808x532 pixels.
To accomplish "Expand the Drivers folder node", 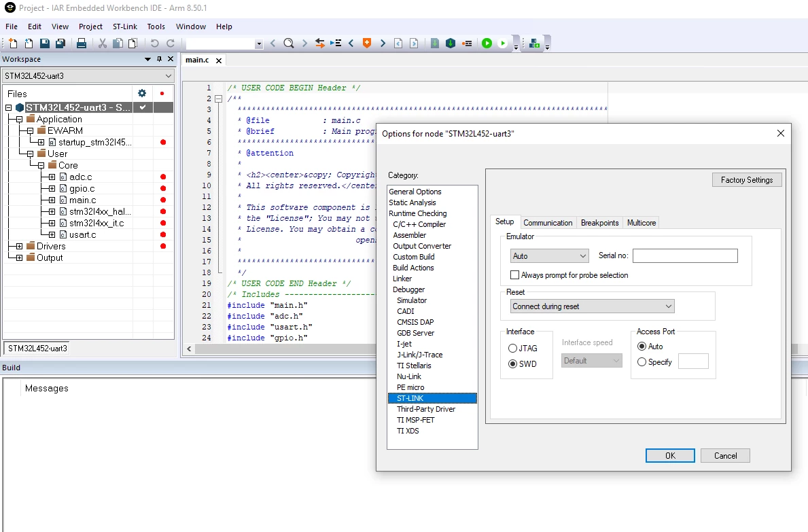I will tap(19, 246).
